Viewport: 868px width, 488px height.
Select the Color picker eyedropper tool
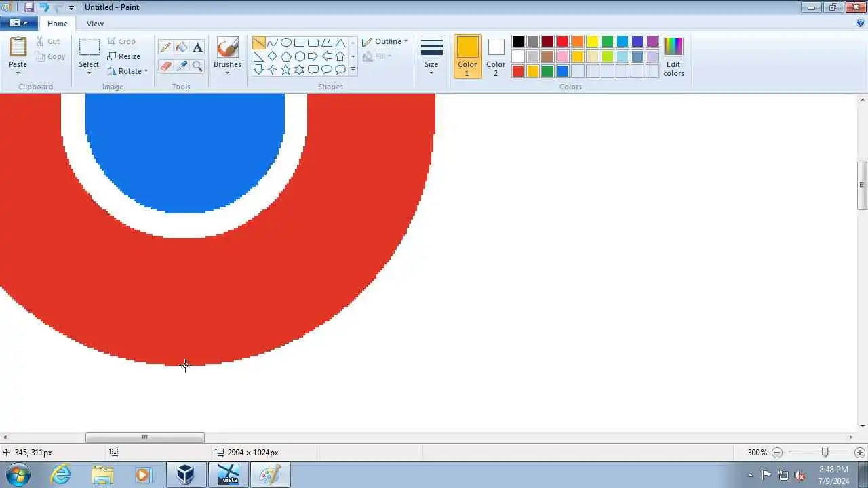182,66
